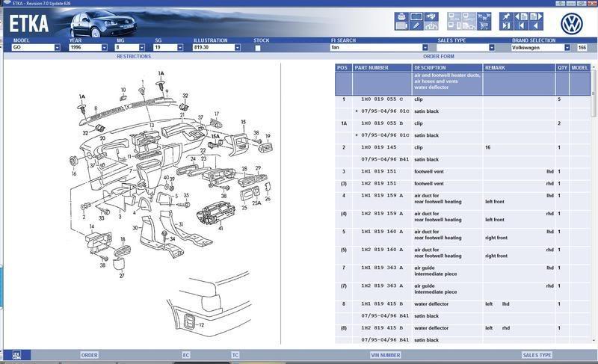598x364 pixels.
Task: Click the PART NUMBER column header
Action: click(382, 67)
